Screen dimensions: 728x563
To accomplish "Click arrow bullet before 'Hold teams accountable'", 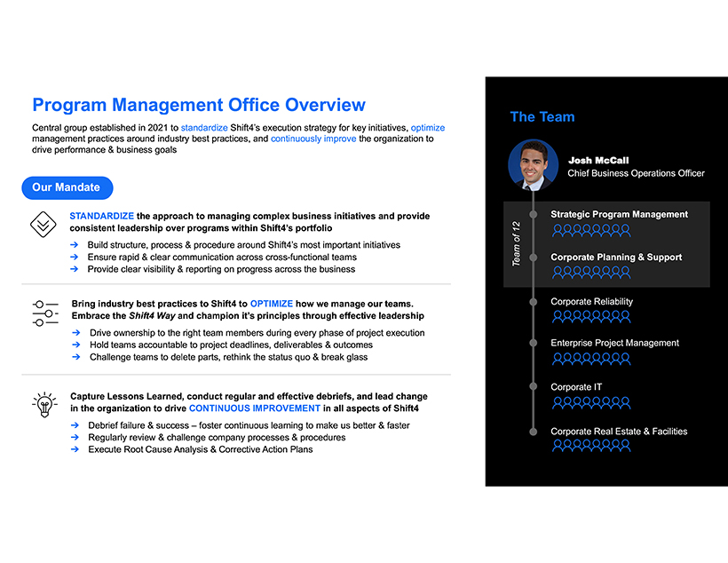I will click(76, 345).
